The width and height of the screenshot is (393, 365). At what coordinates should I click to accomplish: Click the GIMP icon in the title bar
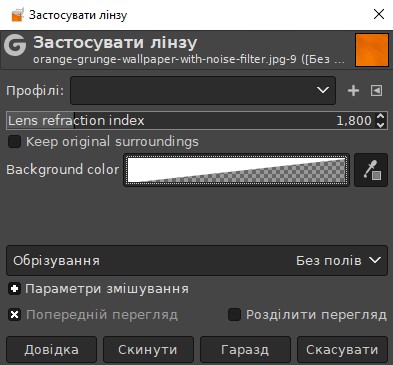pos(18,15)
